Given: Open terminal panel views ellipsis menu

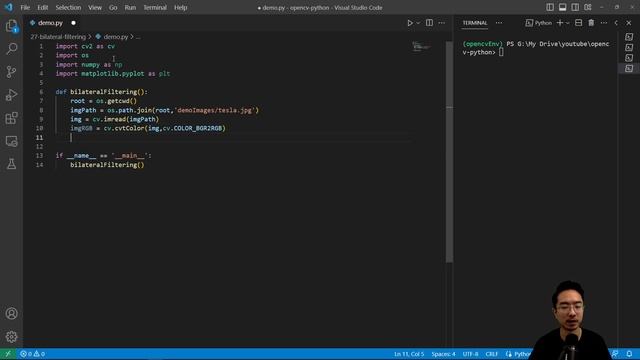Looking at the screenshot, I should (x=499, y=23).
